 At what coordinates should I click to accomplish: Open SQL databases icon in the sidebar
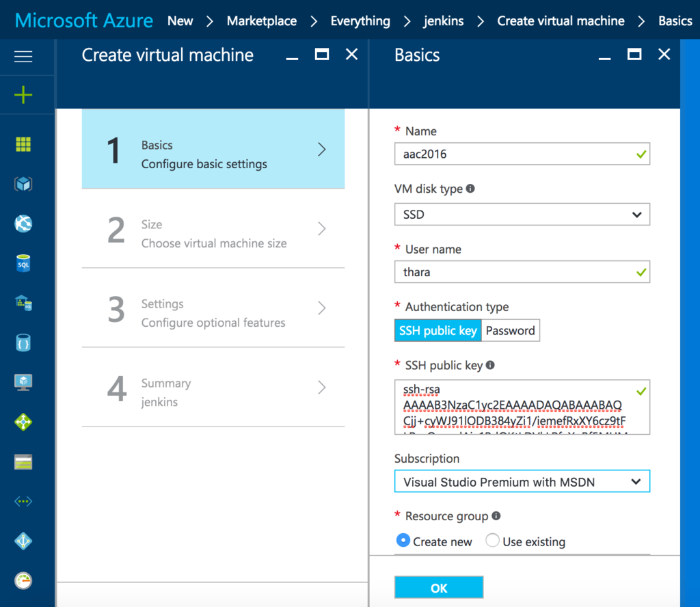pyautogui.click(x=23, y=263)
